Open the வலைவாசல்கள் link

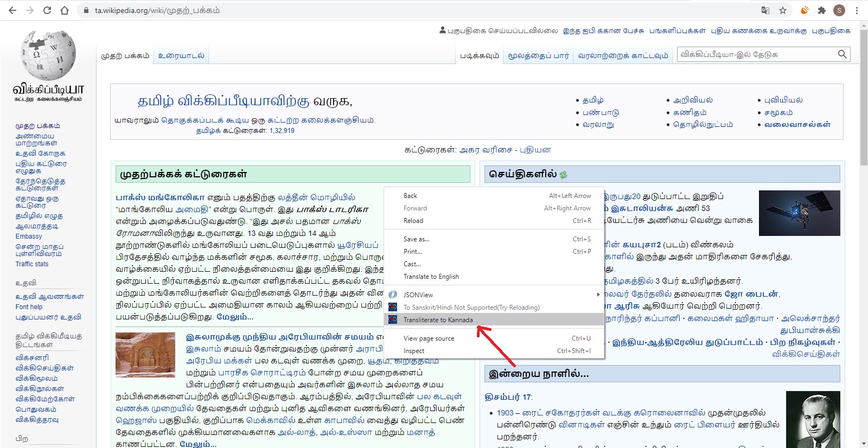pos(797,125)
